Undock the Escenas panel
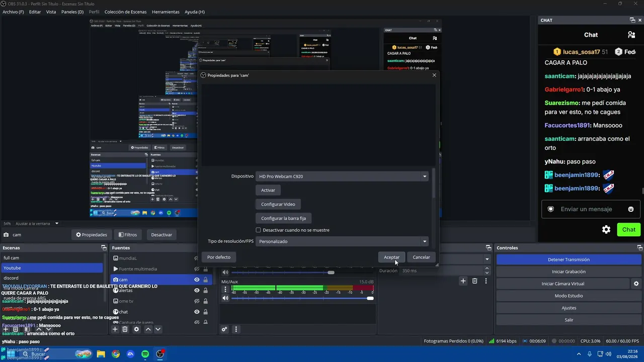 [104, 248]
